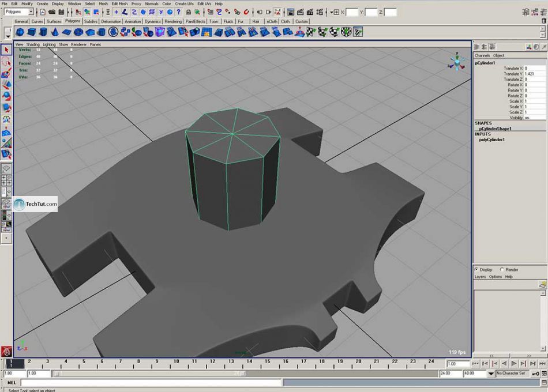Viewport: 548px width, 392px height.
Task: Select the single perspective view layout
Action: pyautogui.click(x=6, y=168)
